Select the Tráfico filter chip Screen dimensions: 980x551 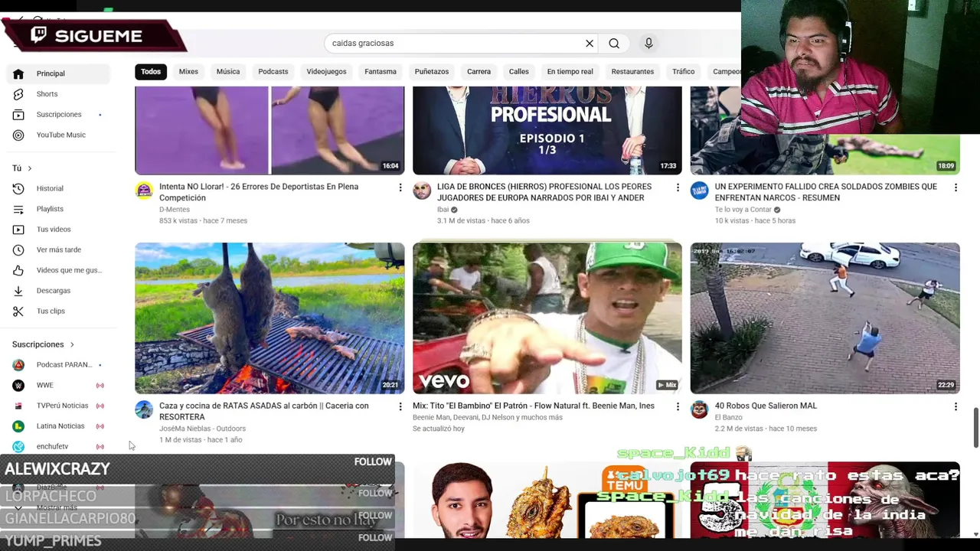tap(684, 72)
